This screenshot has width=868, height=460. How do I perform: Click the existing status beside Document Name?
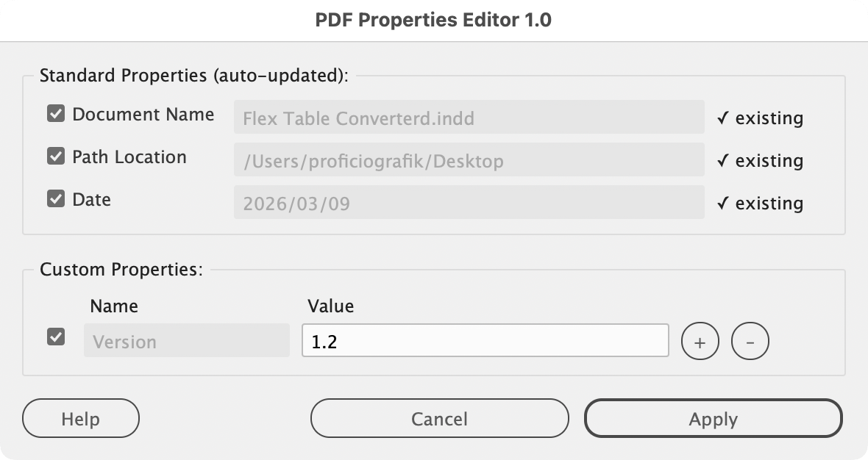tap(761, 118)
